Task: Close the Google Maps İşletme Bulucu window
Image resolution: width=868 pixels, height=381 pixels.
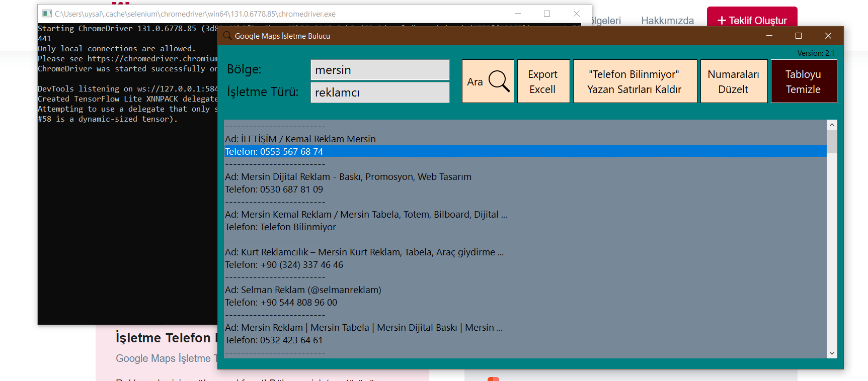Action: pyautogui.click(x=828, y=36)
